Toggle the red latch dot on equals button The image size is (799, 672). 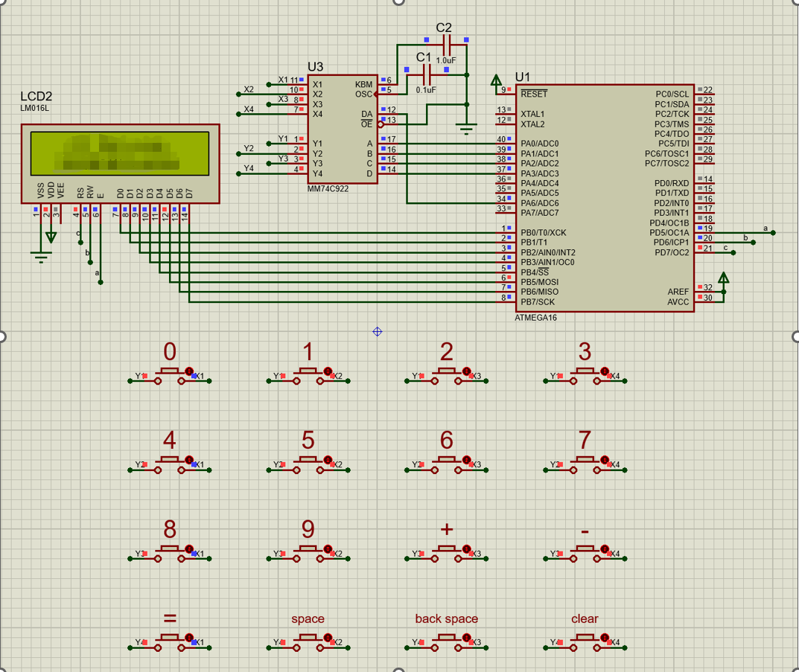click(190, 638)
